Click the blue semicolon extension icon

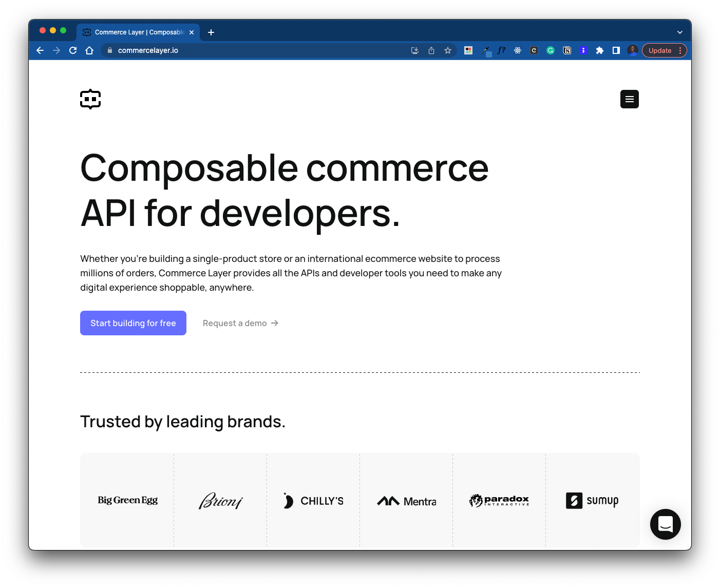[583, 50]
